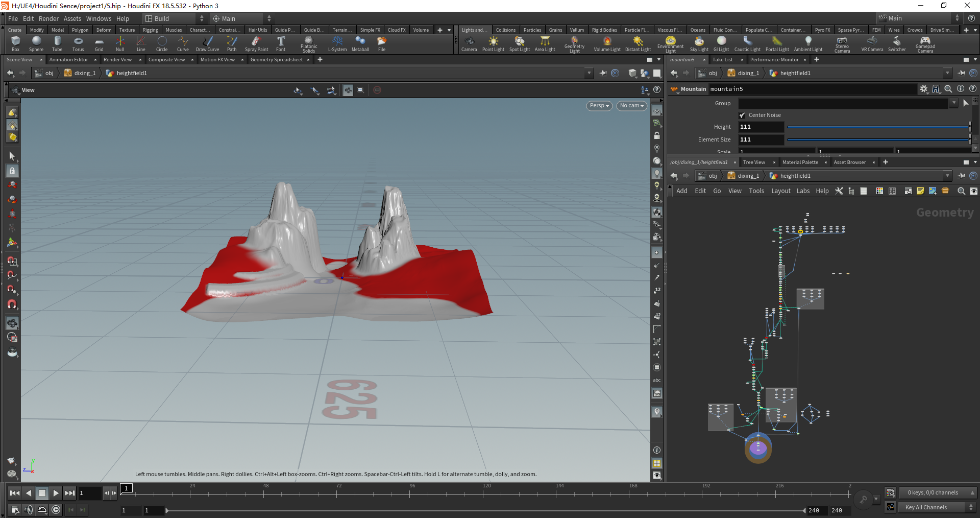Add a Stereo Camera from the shelf
980x518 pixels.
(x=842, y=44)
